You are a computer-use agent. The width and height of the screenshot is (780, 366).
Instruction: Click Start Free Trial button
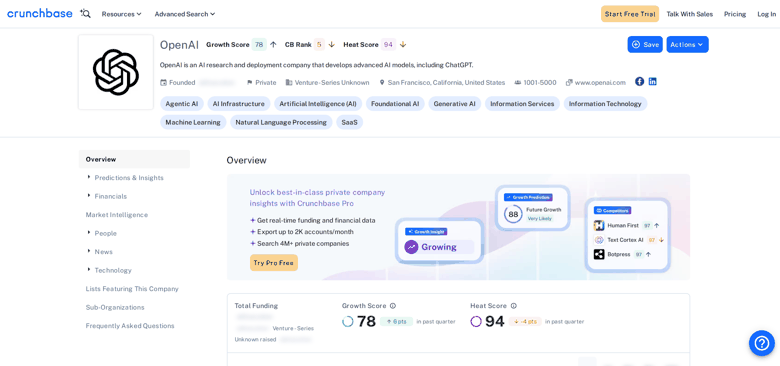[630, 14]
